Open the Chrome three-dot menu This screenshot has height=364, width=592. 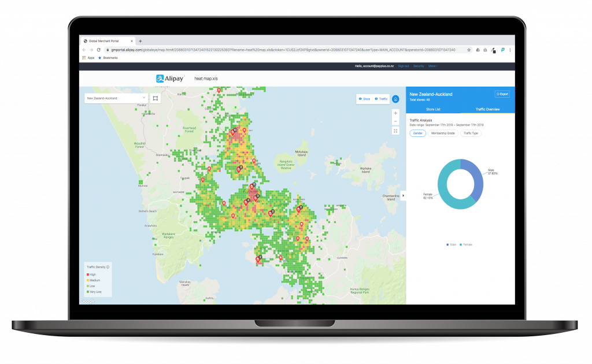(x=510, y=50)
